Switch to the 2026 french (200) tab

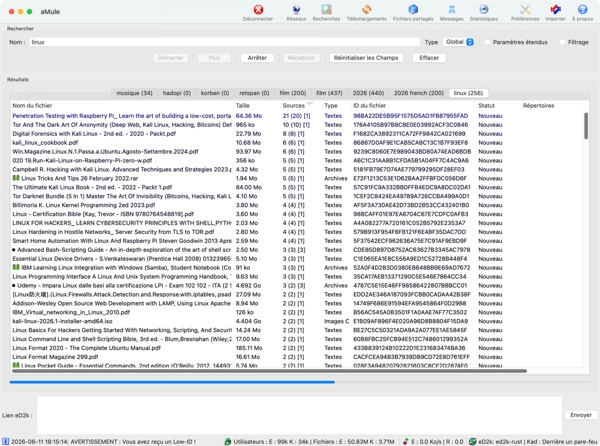click(x=419, y=93)
